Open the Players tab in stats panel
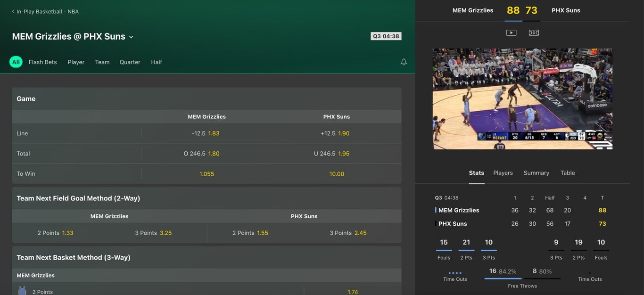The image size is (644, 295). [x=503, y=173]
